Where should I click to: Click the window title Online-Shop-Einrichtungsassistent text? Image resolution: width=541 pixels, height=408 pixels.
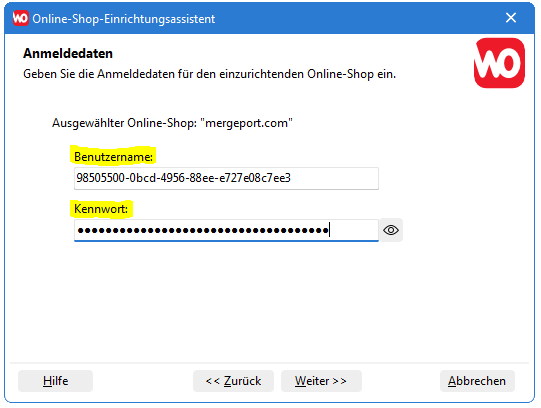(124, 19)
